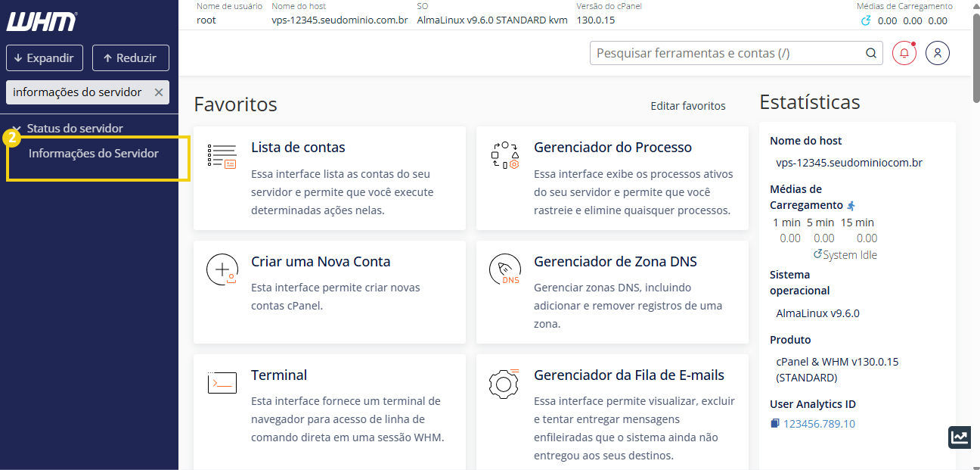Launch the Terminal icon

click(x=222, y=382)
